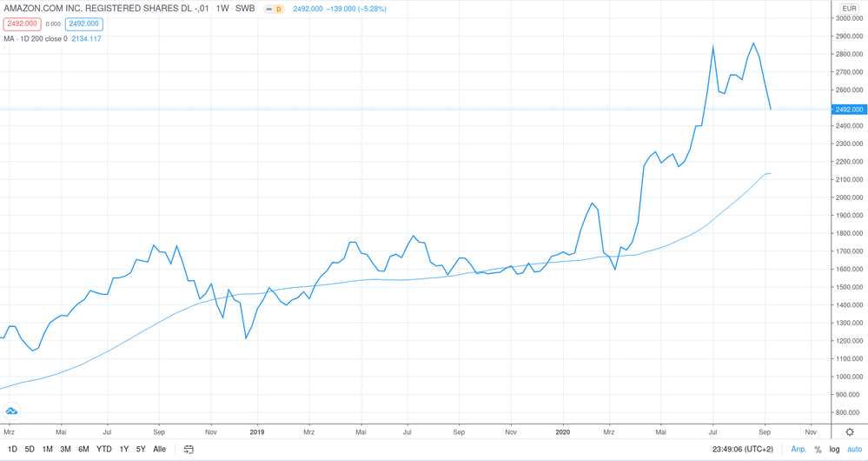Select the YTD time range
This screenshot has height=461, width=868.
point(103,449)
